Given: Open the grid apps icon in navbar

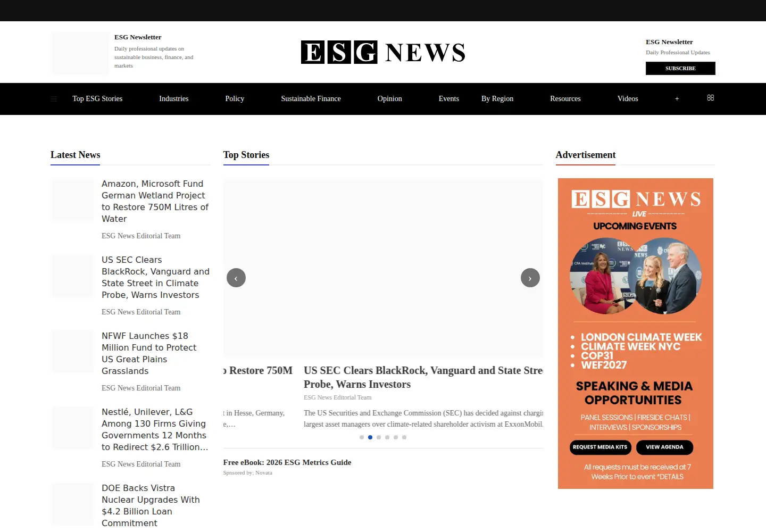Looking at the screenshot, I should (x=711, y=98).
